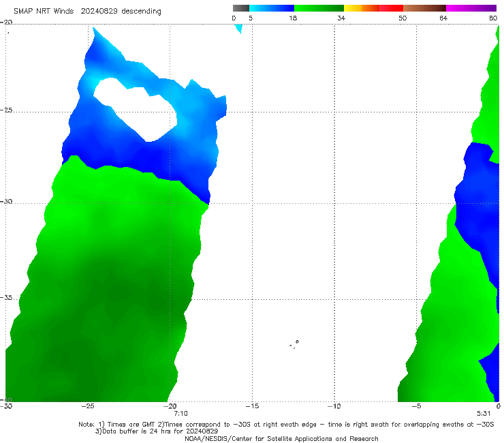
Task: Click the longitude axis label '-25'
Action: pos(88,406)
